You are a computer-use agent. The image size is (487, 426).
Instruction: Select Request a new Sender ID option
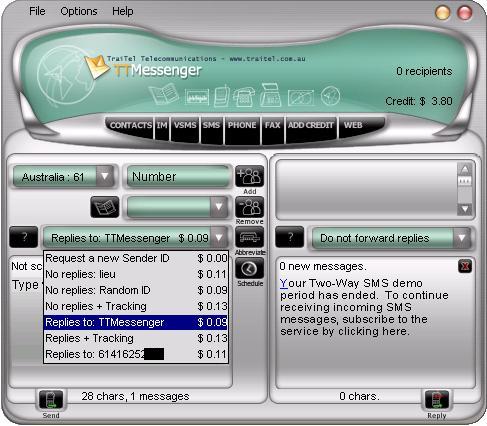pyautogui.click(x=136, y=258)
